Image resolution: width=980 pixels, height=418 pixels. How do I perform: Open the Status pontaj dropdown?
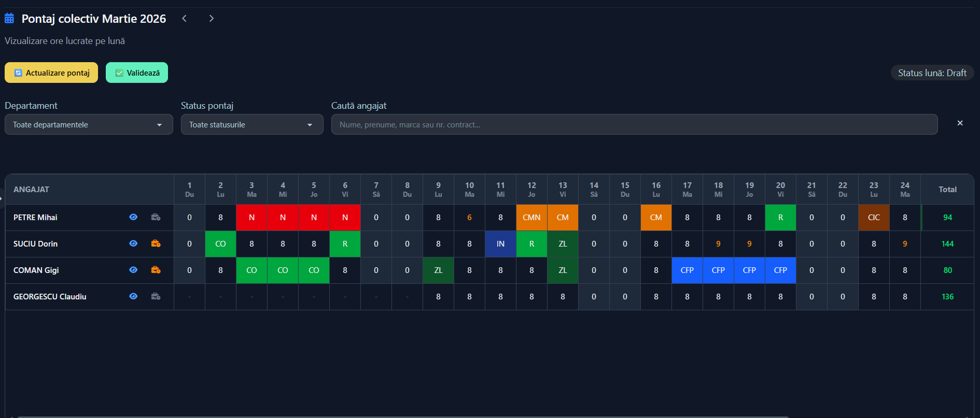252,125
